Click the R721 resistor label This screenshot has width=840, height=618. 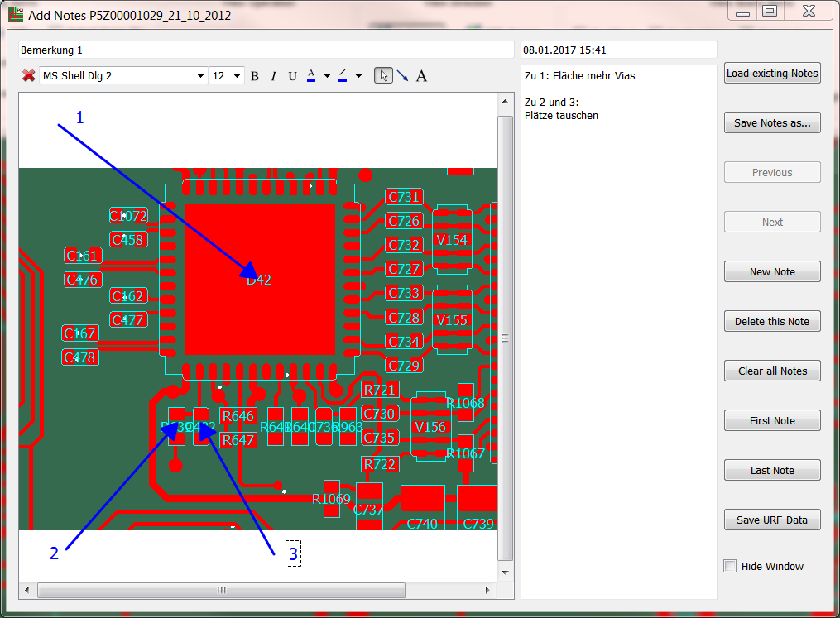(379, 390)
